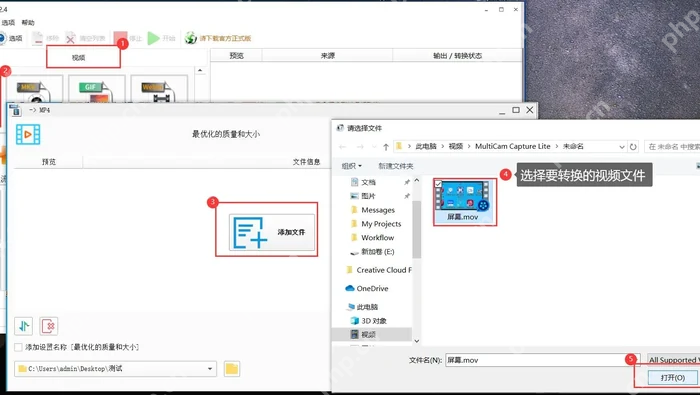Select 文档 in the navigation tree

point(368,182)
